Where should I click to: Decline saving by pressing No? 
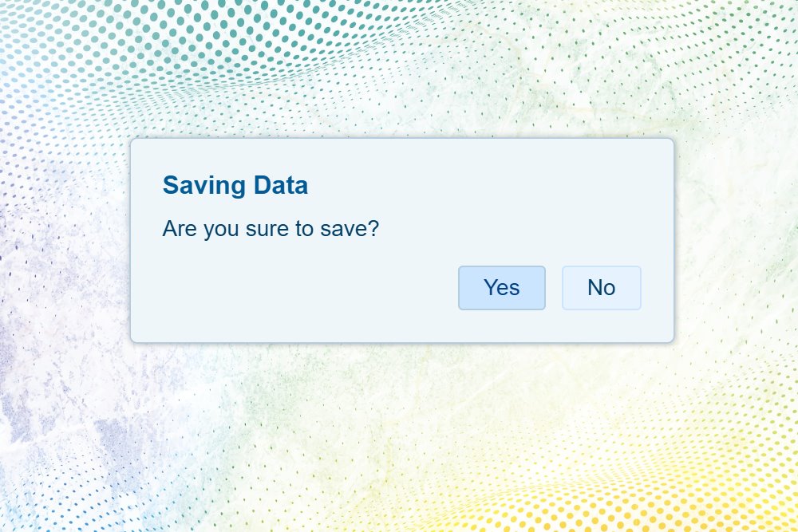(x=601, y=287)
